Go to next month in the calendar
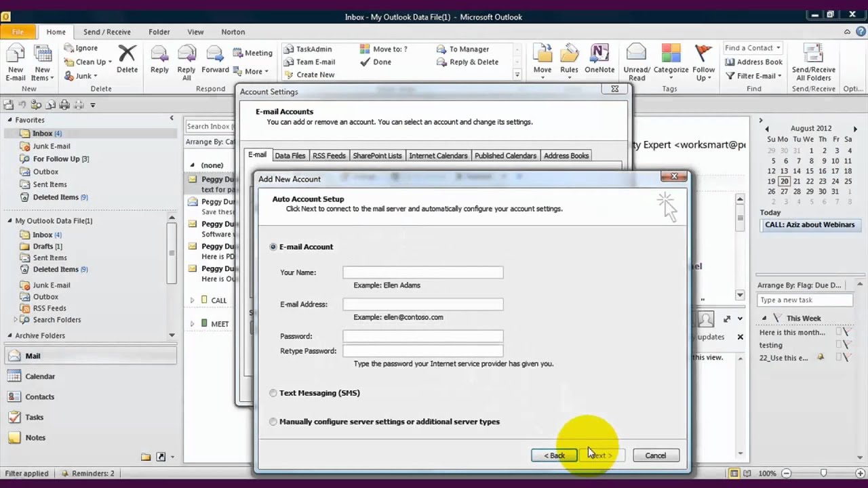Image resolution: width=868 pixels, height=488 pixels. [855, 129]
